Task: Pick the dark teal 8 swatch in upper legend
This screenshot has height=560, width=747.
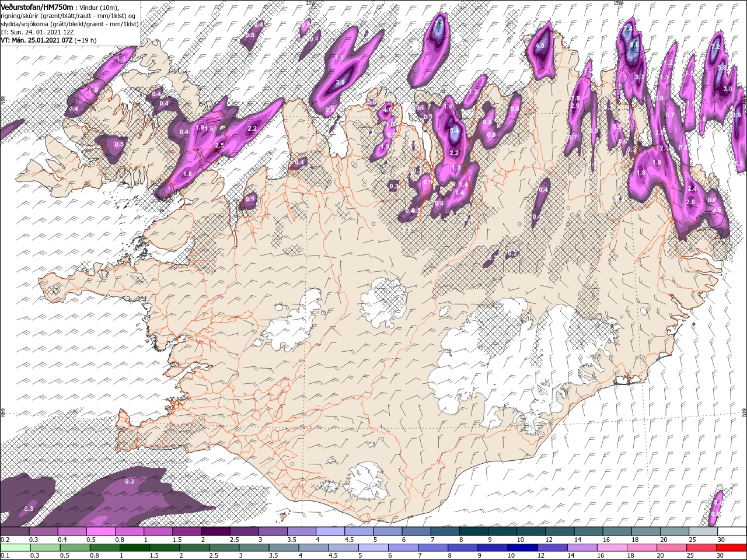Action: click(x=474, y=531)
